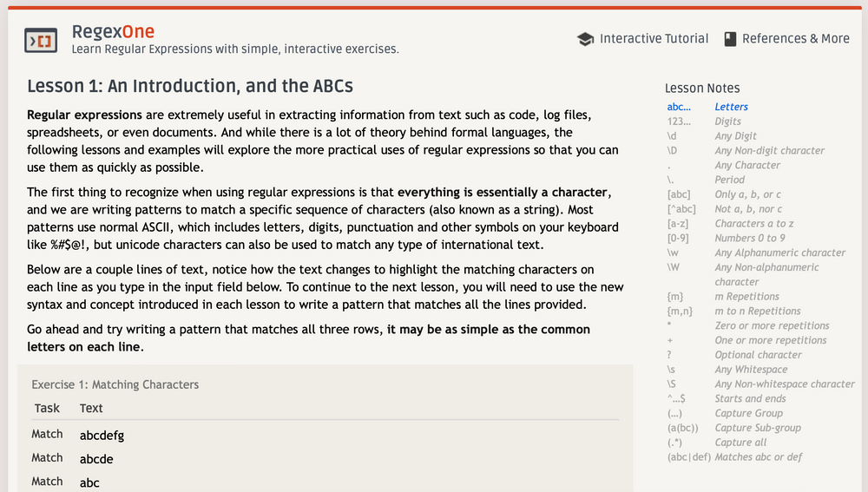Go to the Optional character lesson
The image size is (868, 492).
click(x=758, y=355)
